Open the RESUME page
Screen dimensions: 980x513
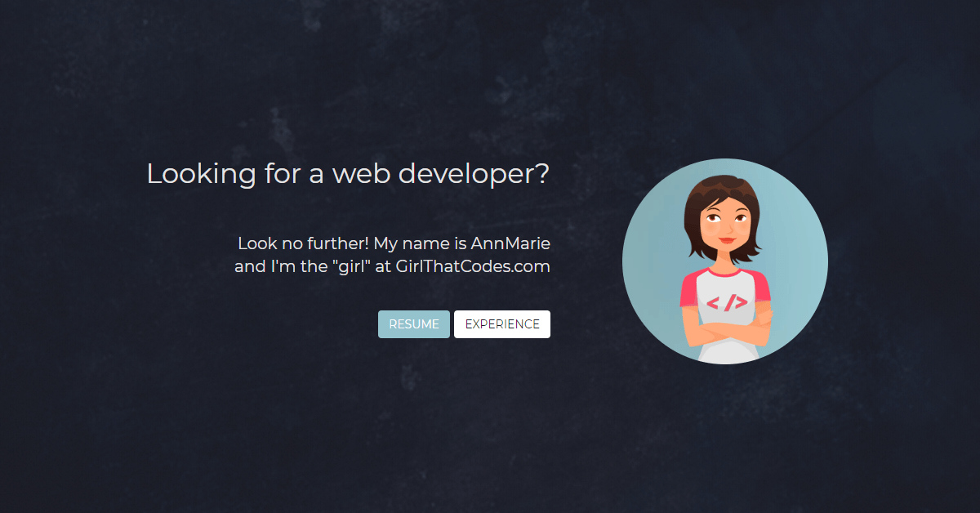click(413, 323)
